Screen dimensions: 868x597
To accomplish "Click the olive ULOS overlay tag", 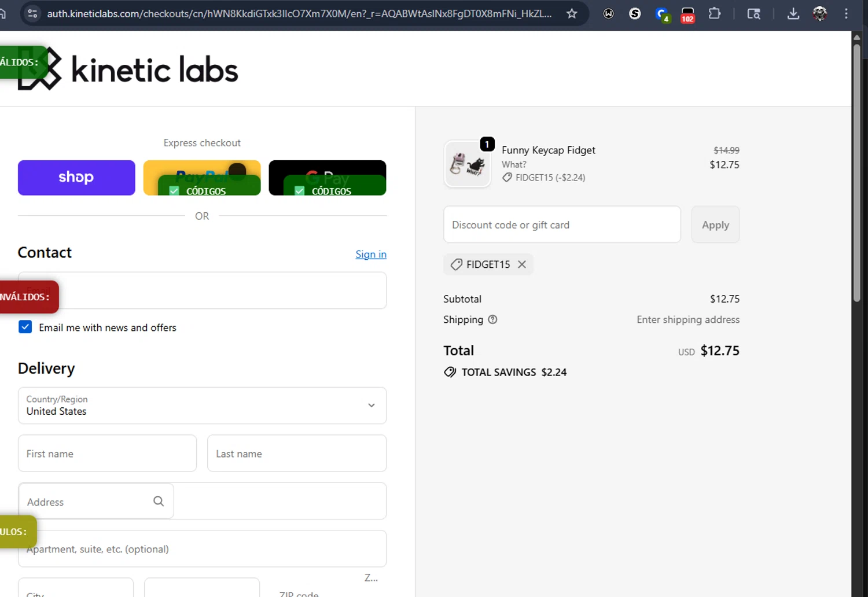I will 17,532.
